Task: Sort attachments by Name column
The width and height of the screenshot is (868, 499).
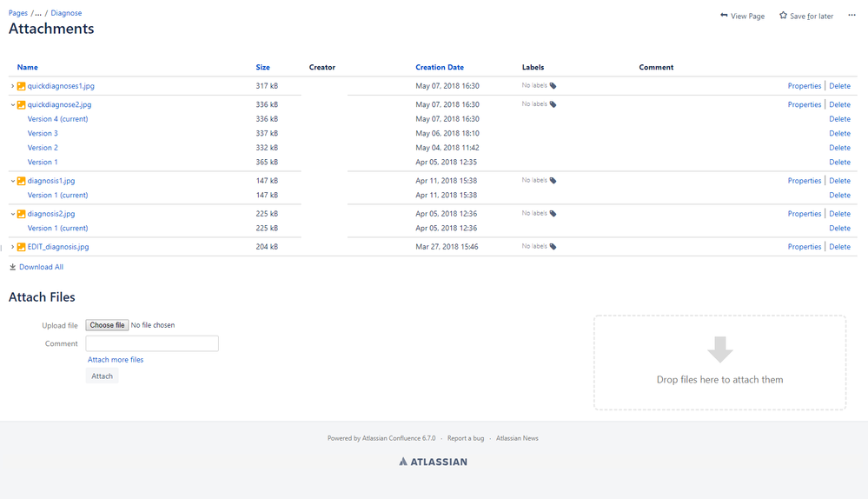Action: pyautogui.click(x=27, y=67)
